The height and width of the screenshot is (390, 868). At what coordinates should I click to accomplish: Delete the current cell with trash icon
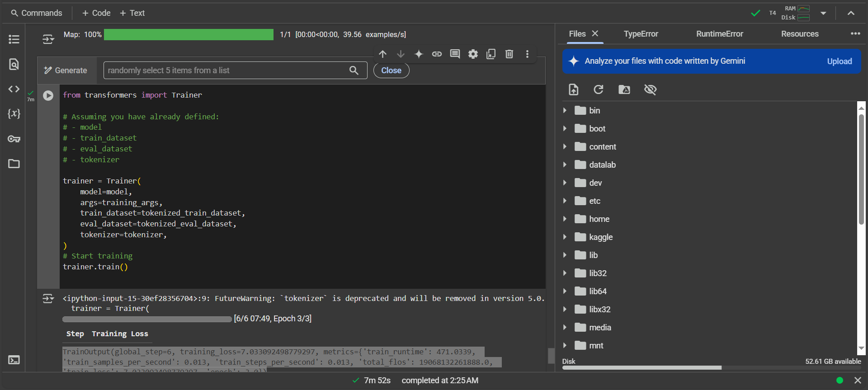[x=509, y=54]
